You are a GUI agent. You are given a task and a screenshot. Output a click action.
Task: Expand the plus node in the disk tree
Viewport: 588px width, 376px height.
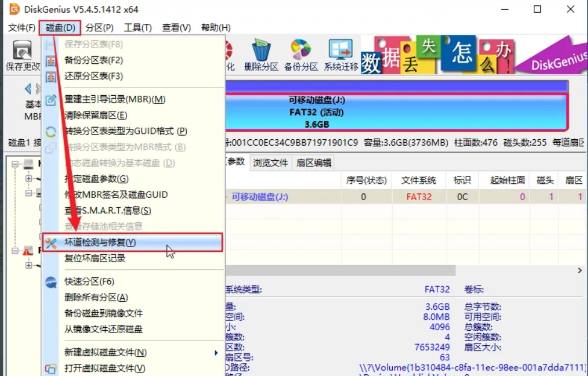[29, 178]
